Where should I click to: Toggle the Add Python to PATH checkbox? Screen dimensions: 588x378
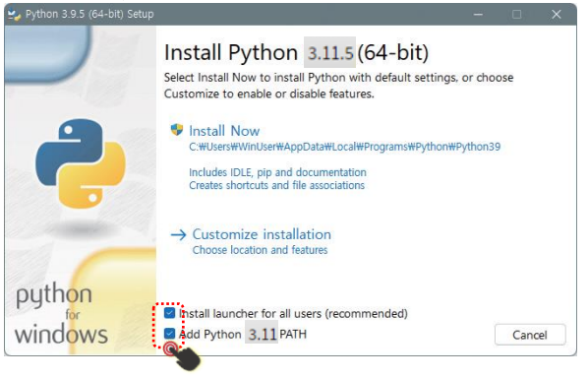(x=169, y=334)
